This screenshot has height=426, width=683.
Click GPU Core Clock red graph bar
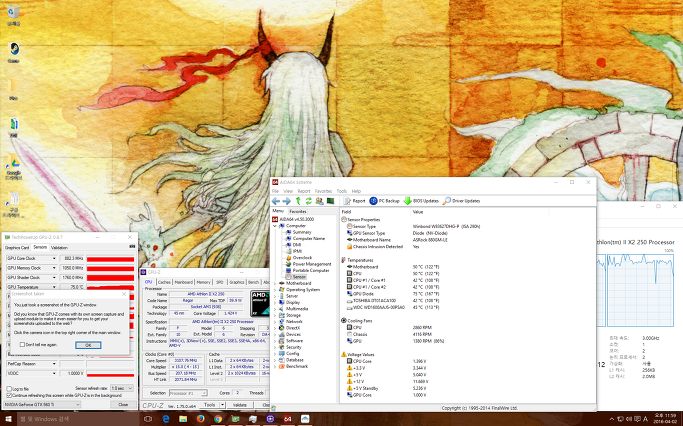110,259
